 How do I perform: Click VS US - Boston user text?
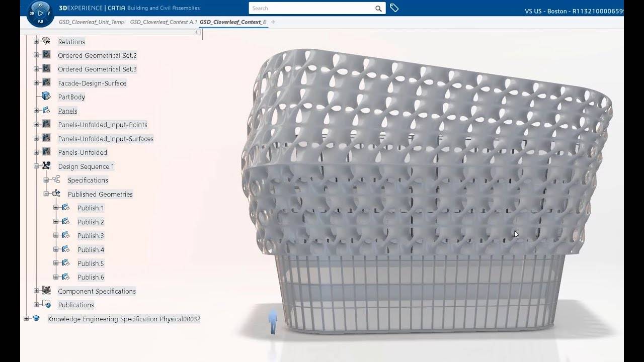point(574,11)
